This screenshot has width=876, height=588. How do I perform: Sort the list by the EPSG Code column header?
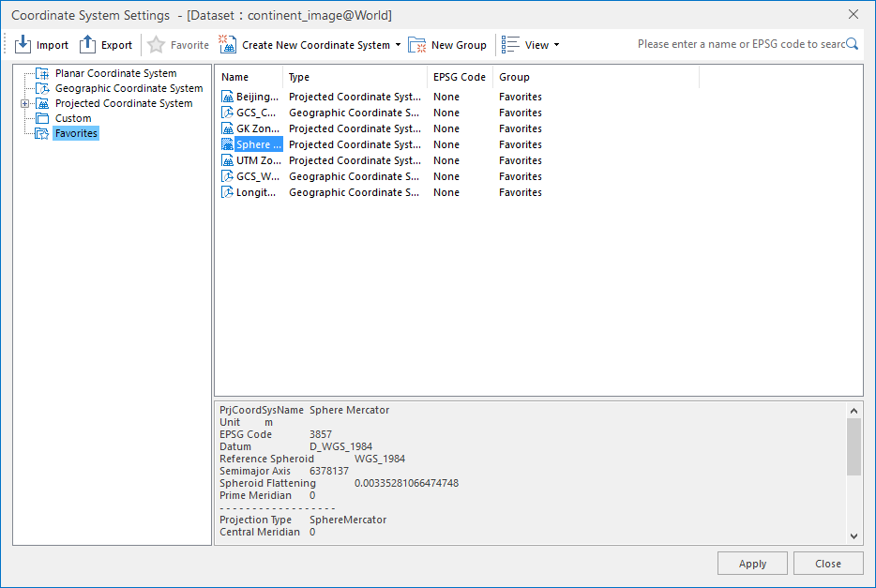[460, 77]
